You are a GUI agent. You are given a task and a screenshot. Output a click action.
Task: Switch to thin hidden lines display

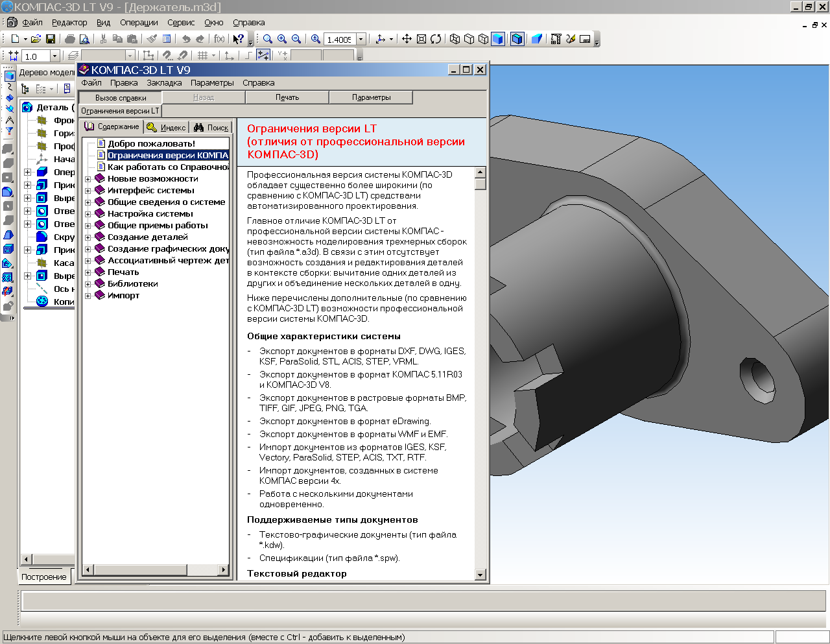pos(483,39)
